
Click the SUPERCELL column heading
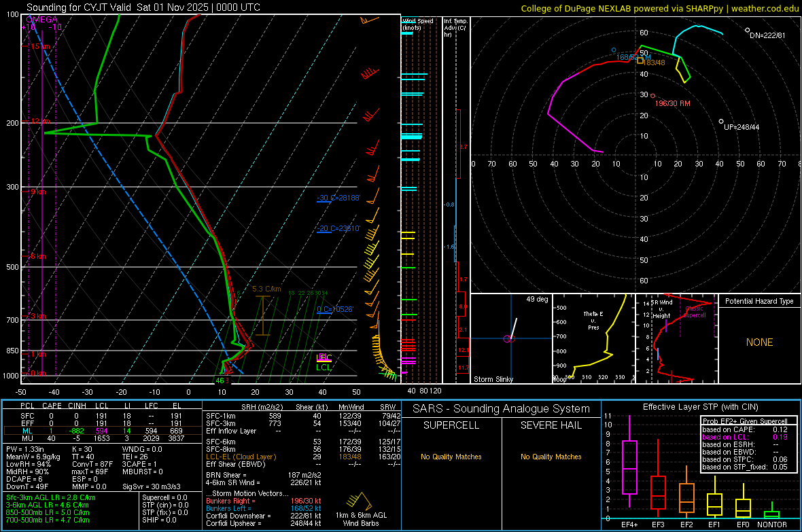[x=451, y=425]
